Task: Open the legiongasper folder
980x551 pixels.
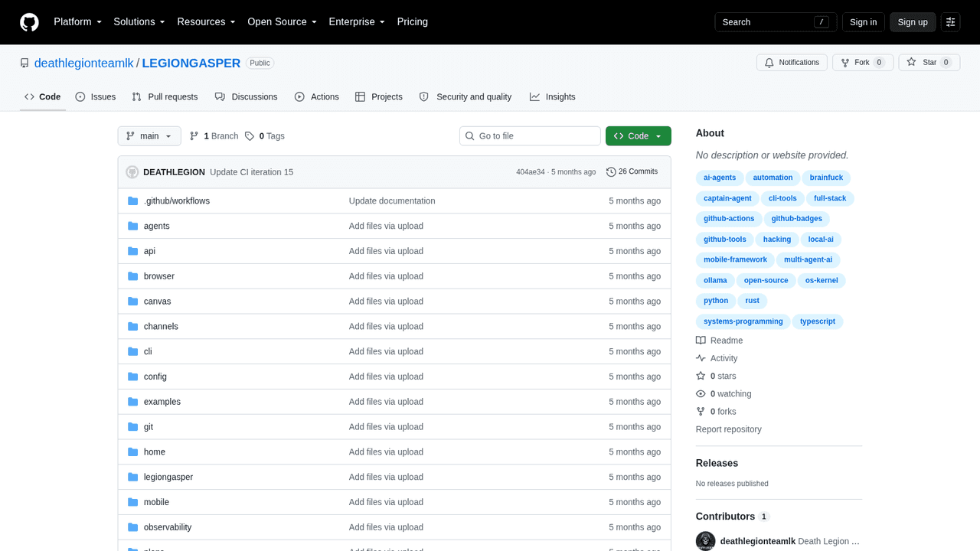Action: tap(168, 478)
